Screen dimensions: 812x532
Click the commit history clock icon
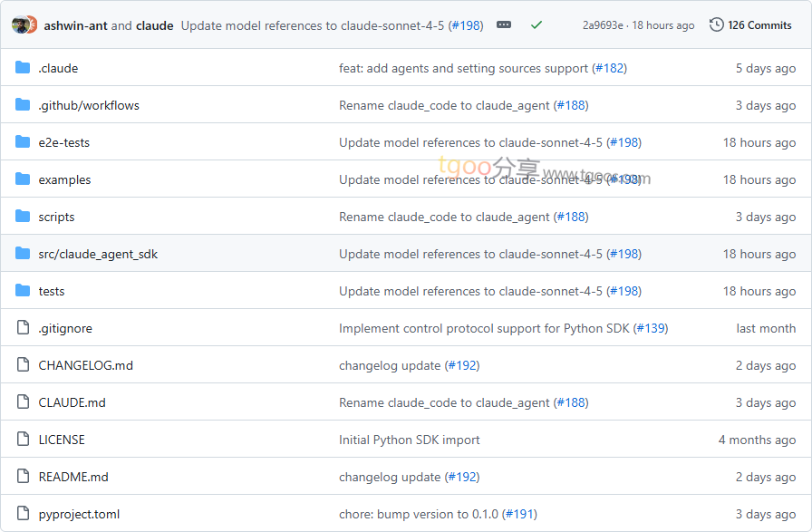717,25
